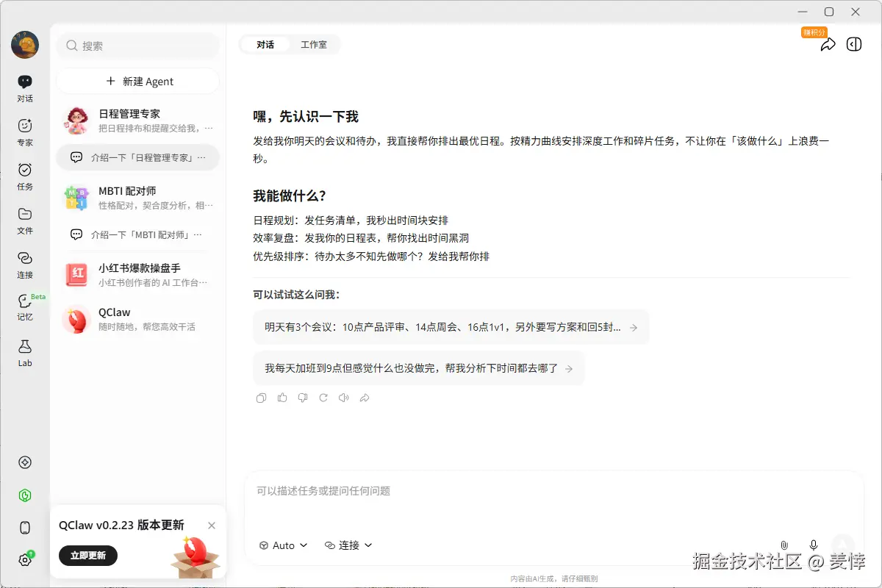
Task: Start voice input with microphone icon
Action: coord(814,545)
